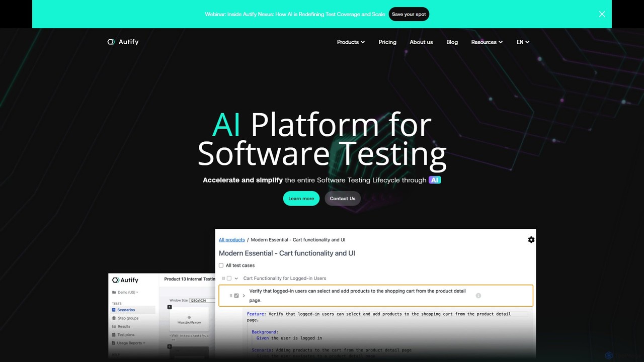Click the Feature: Verify code text line
The height and width of the screenshot is (362, 644).
click(x=378, y=317)
